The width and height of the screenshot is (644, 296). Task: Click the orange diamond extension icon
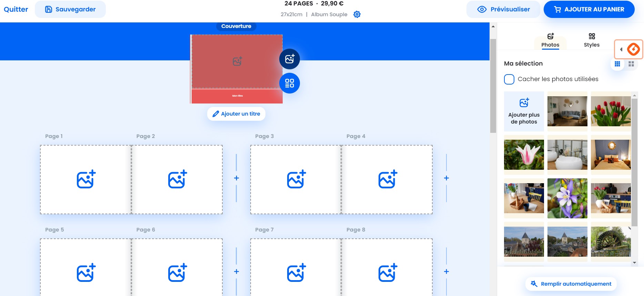[x=633, y=49]
